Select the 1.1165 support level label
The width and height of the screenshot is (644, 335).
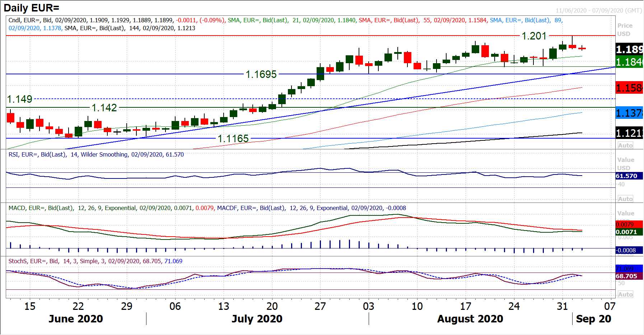[x=233, y=139]
